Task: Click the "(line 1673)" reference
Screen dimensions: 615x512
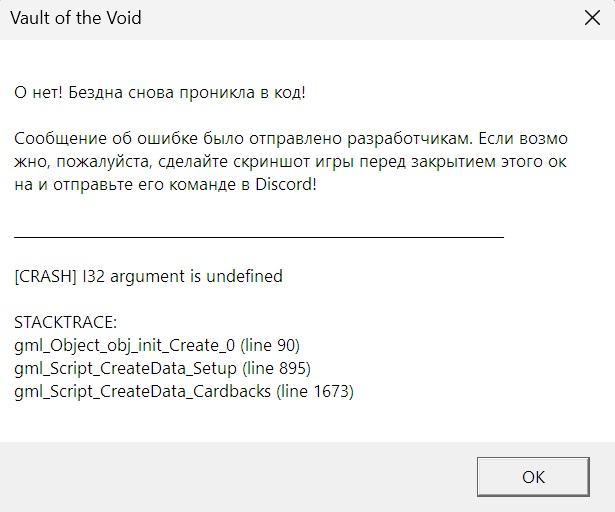Action: 315,392
